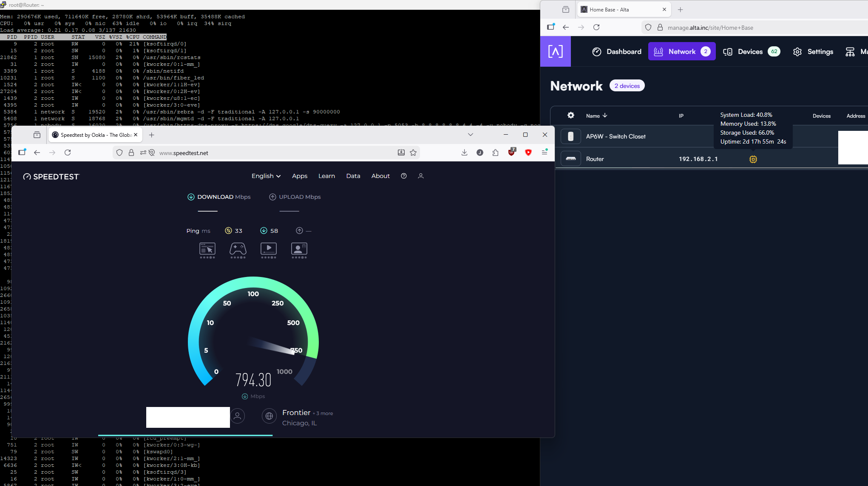Open the Apps menu link
This screenshot has width=868, height=486.
tap(299, 176)
